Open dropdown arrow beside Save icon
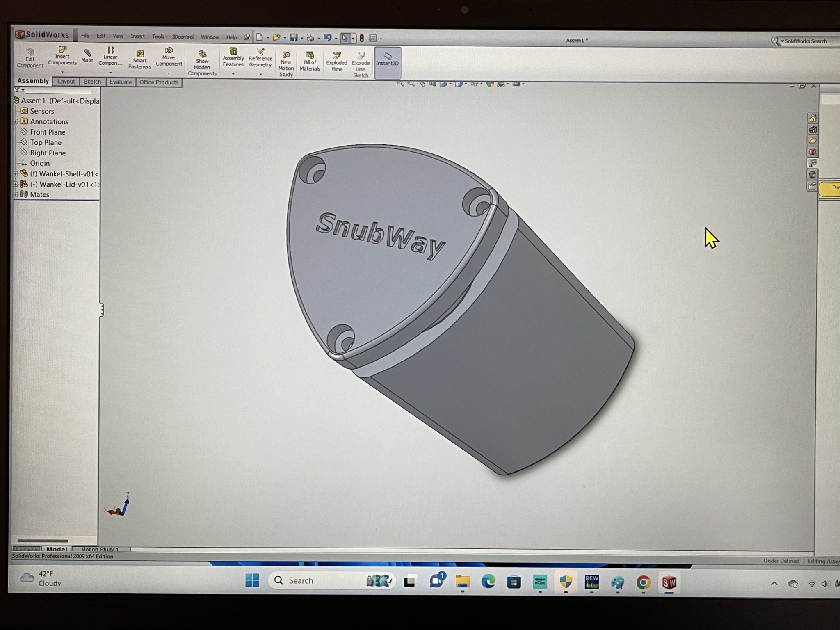 302,38
